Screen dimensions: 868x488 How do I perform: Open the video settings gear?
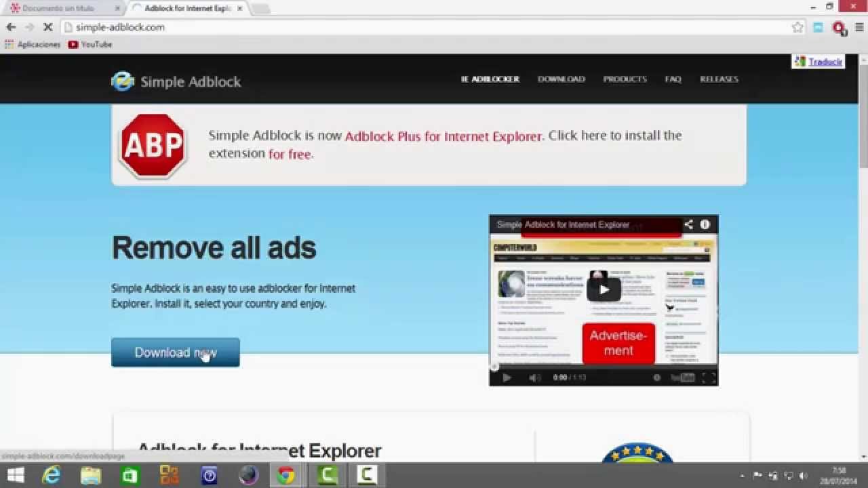656,378
